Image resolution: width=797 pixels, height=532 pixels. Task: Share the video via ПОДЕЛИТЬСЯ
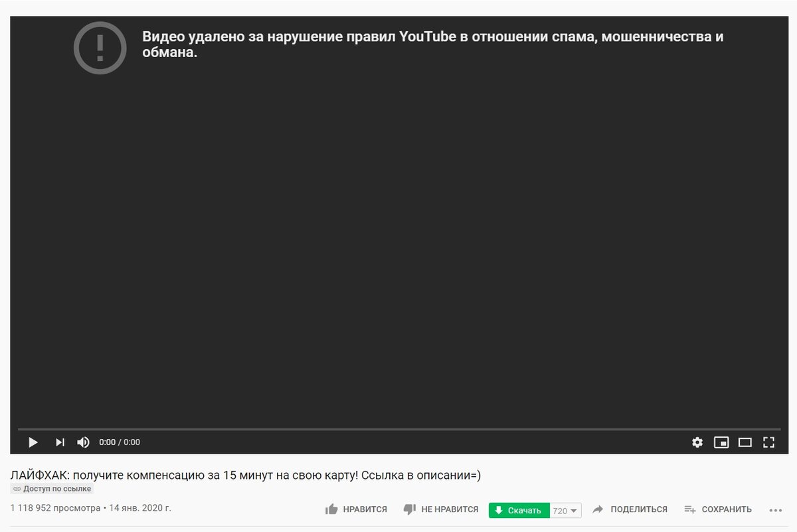click(x=630, y=509)
